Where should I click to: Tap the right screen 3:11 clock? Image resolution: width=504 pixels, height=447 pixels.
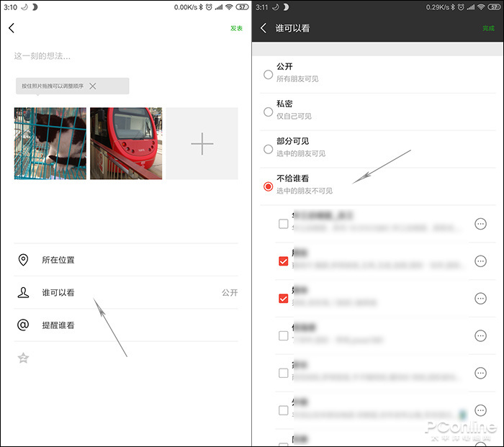262,7
